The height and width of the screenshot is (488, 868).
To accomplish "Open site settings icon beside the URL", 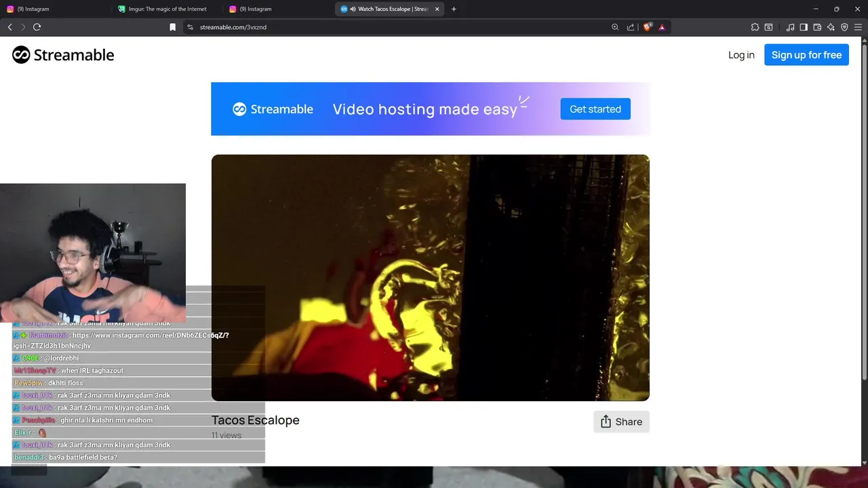I will 191,27.
